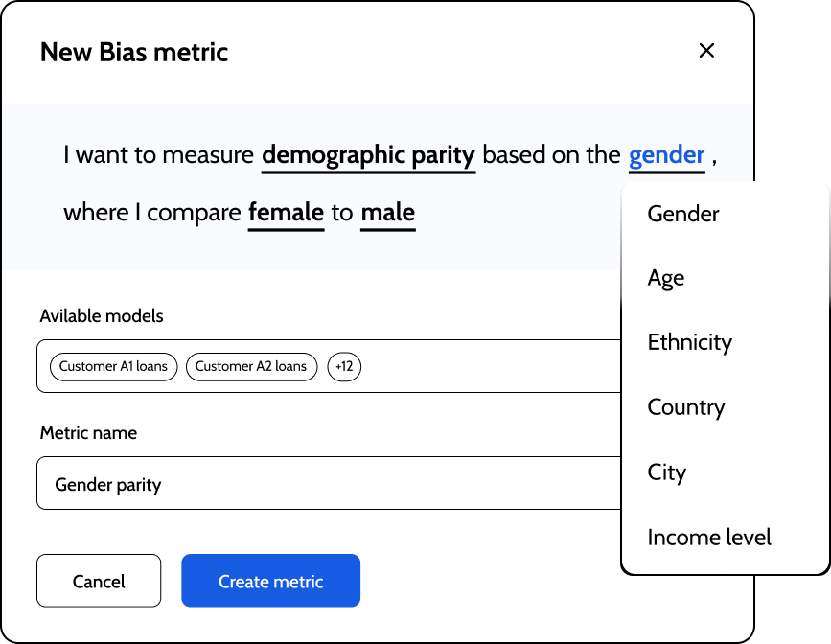
Task: Click the Customer A2 loans chip
Action: tap(251, 366)
